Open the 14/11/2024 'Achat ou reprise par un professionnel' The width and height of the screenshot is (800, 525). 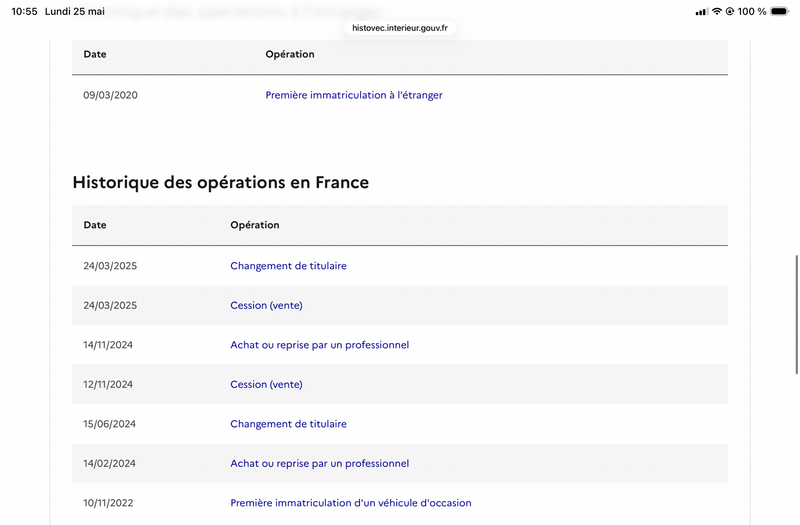click(319, 345)
